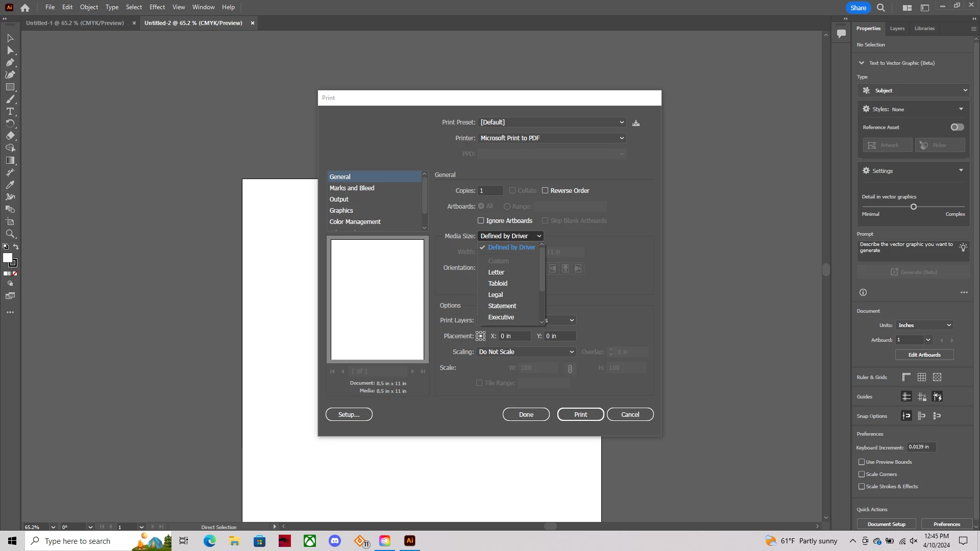980x551 pixels.
Task: Click the Setup... button
Action: 349,415
